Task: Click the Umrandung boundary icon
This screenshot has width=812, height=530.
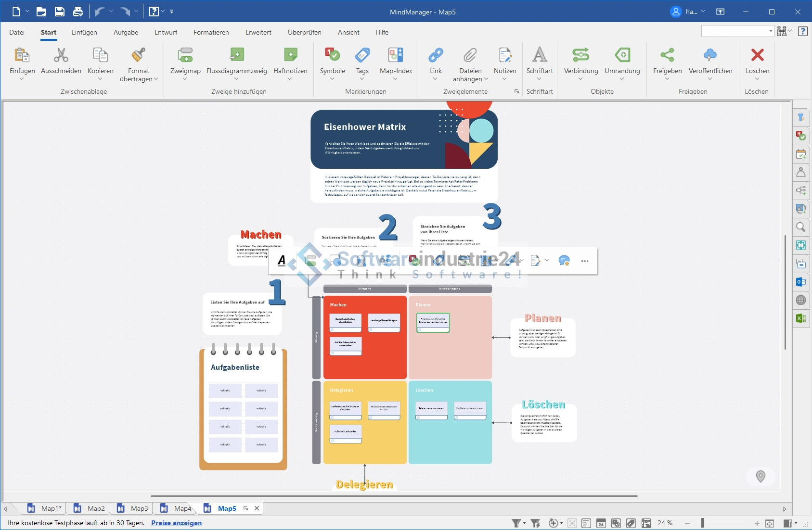Action: tap(622, 55)
